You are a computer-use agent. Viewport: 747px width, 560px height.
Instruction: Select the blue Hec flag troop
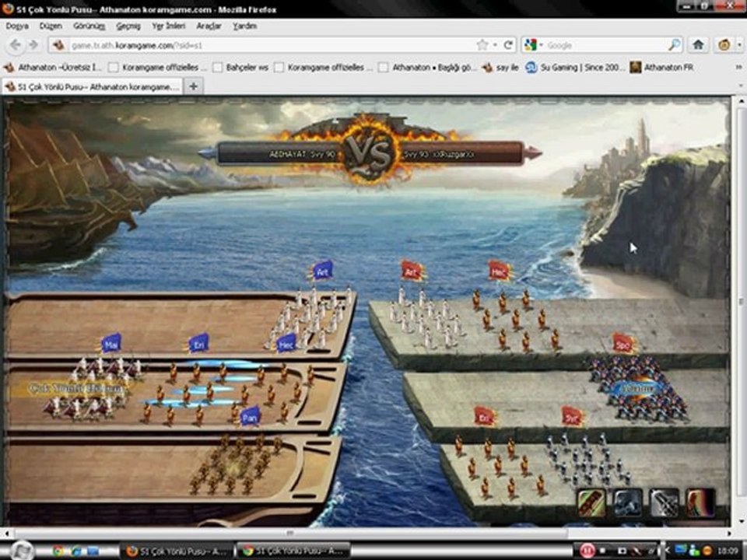(286, 344)
